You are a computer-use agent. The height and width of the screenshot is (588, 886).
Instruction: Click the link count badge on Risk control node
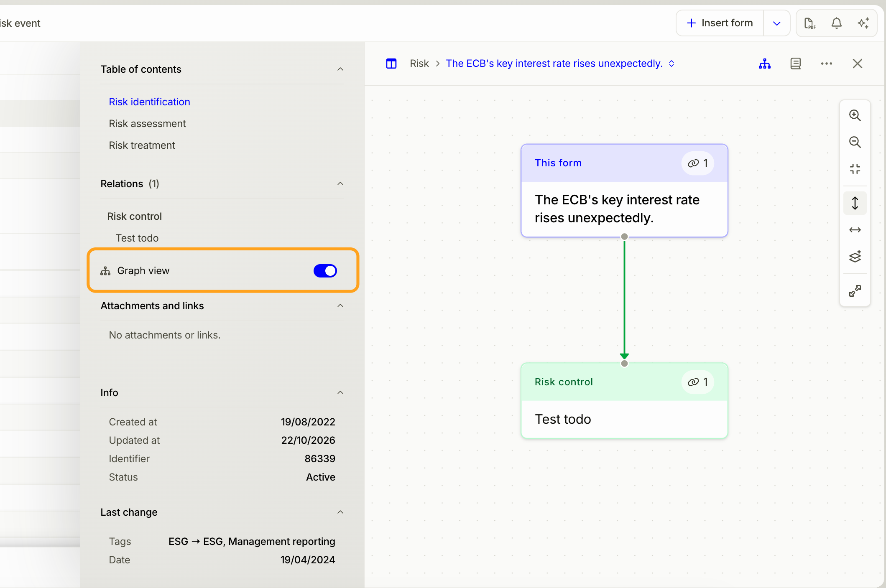(x=697, y=382)
